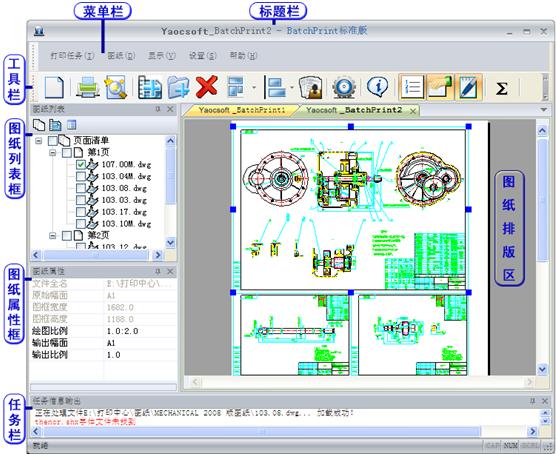
Task: Click the blank page New task icon
Action: click(x=54, y=87)
